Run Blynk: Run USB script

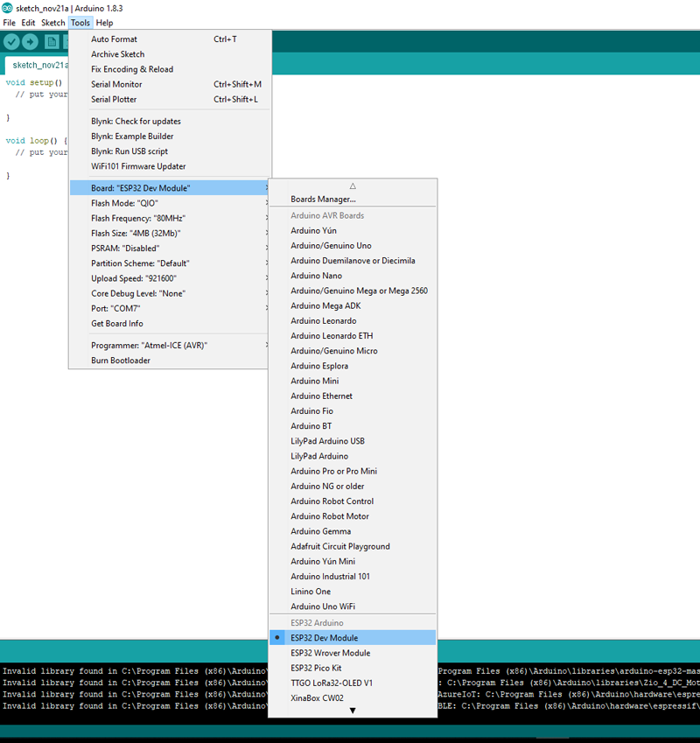point(170,151)
